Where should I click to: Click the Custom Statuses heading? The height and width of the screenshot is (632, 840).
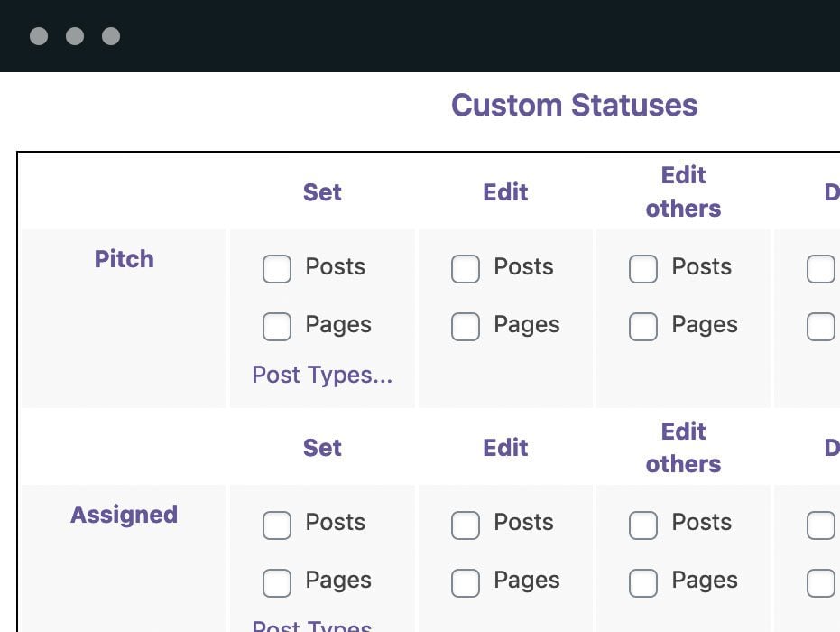click(574, 105)
